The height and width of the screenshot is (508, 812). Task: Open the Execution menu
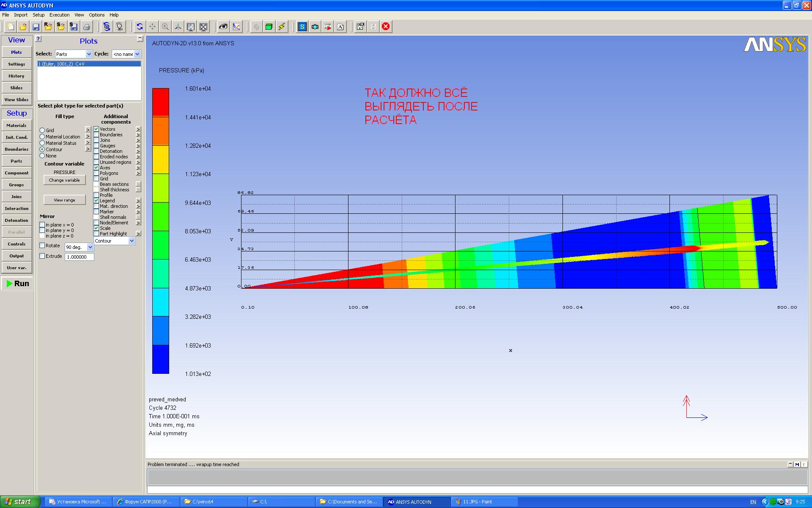point(59,15)
